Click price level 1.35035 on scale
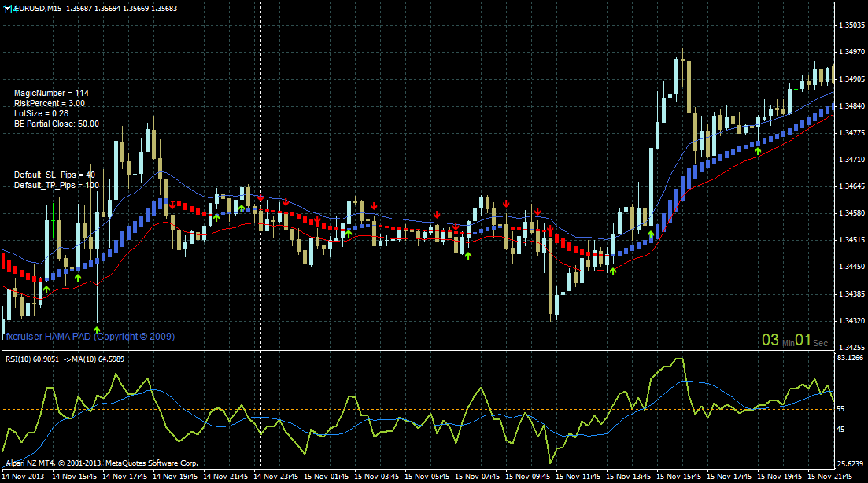868x483 pixels. pos(851,25)
